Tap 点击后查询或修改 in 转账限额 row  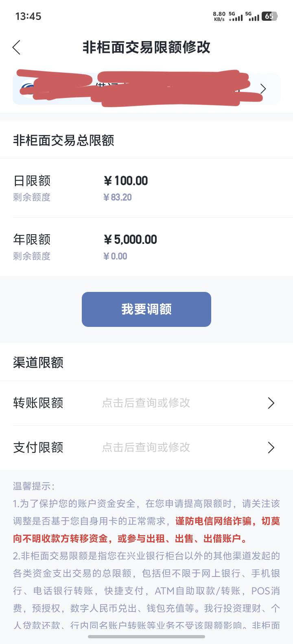click(x=146, y=403)
